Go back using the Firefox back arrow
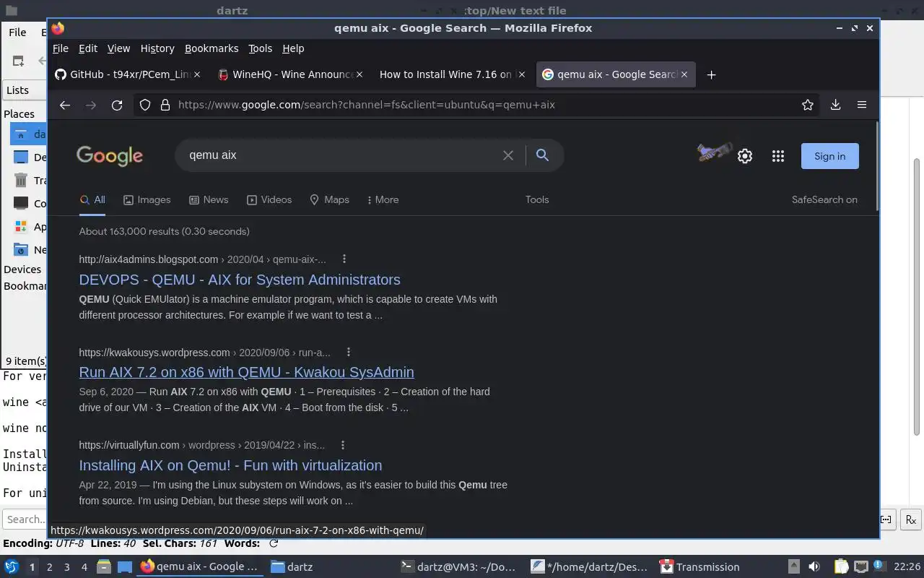The width and height of the screenshot is (924, 578). click(x=65, y=105)
